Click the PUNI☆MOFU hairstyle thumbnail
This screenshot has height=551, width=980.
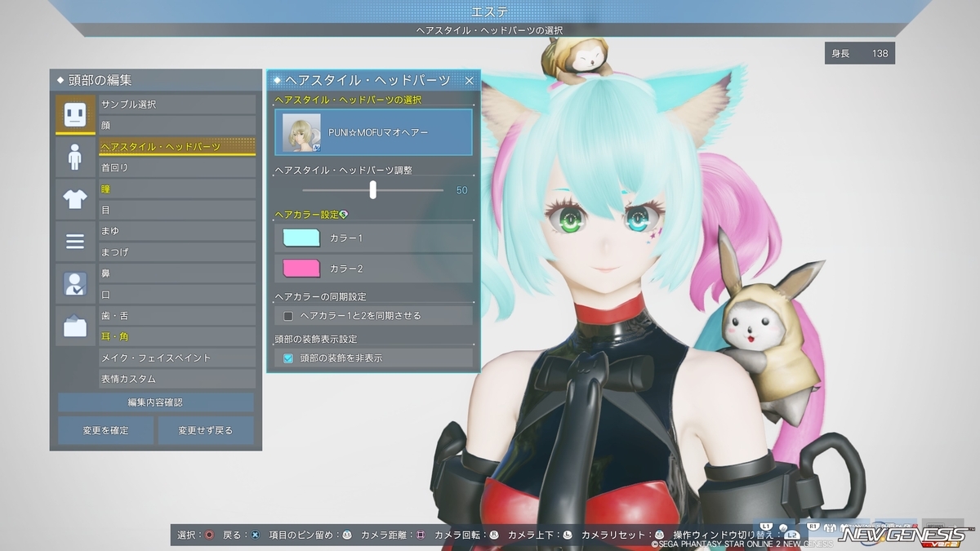[x=301, y=132]
